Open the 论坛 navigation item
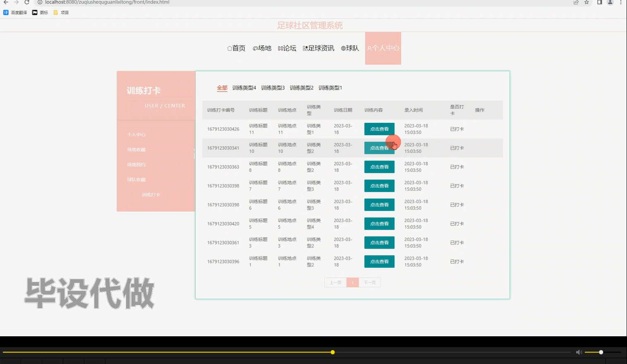Viewport: 627px width, 364px height. pos(287,48)
